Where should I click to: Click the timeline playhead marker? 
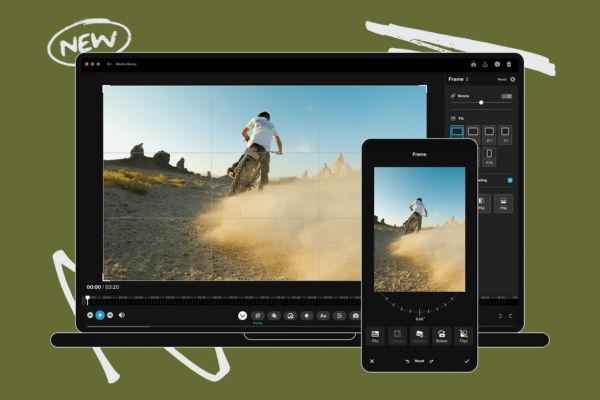pyautogui.click(x=87, y=298)
